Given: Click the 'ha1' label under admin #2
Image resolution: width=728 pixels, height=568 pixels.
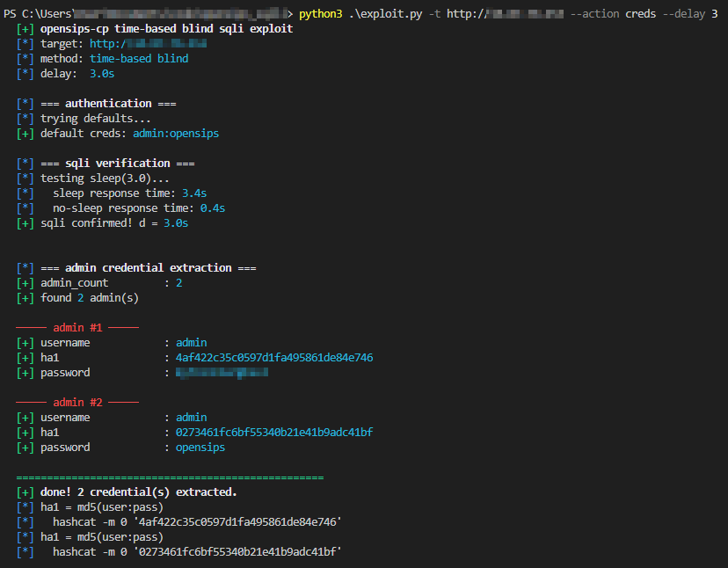Looking at the screenshot, I should pyautogui.click(x=50, y=433).
